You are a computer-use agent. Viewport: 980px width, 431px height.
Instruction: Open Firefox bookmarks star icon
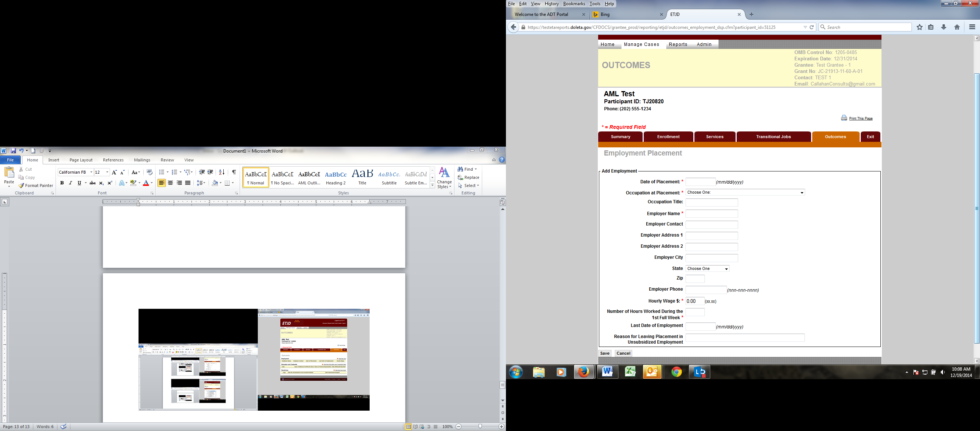920,27
